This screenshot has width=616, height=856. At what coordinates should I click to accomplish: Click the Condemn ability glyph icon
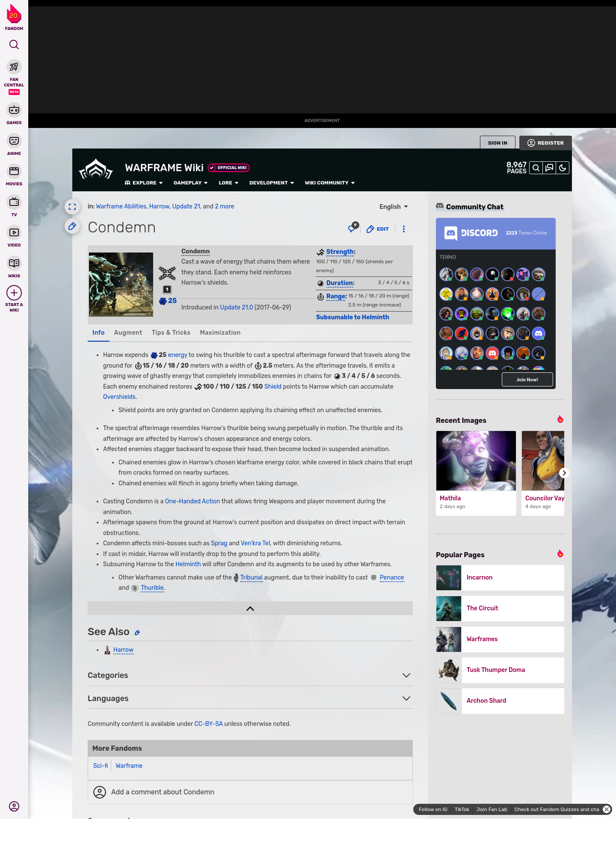click(167, 273)
